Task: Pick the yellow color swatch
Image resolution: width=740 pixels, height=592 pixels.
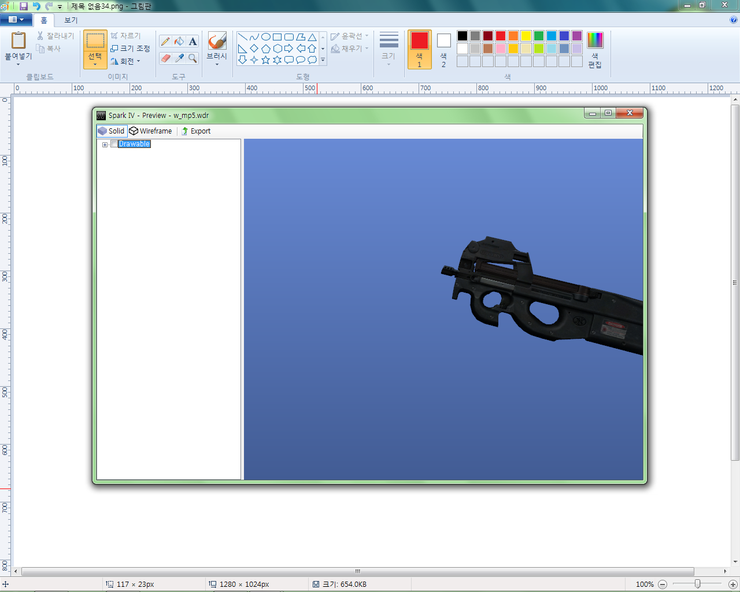Action: click(x=526, y=36)
